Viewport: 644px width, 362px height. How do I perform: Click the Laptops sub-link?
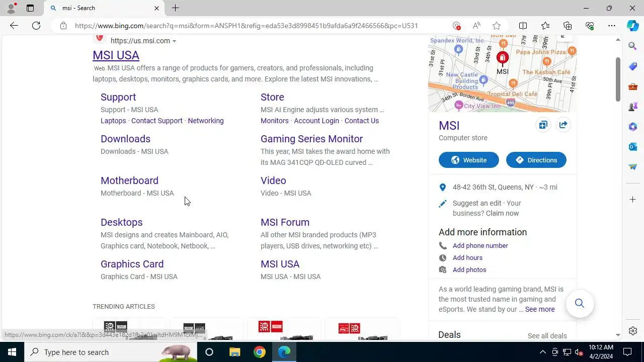[x=113, y=121]
